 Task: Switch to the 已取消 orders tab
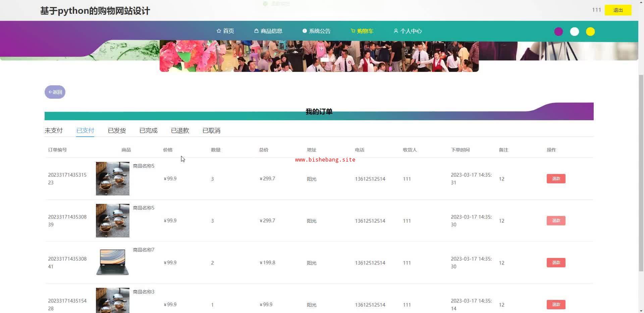pos(211,131)
